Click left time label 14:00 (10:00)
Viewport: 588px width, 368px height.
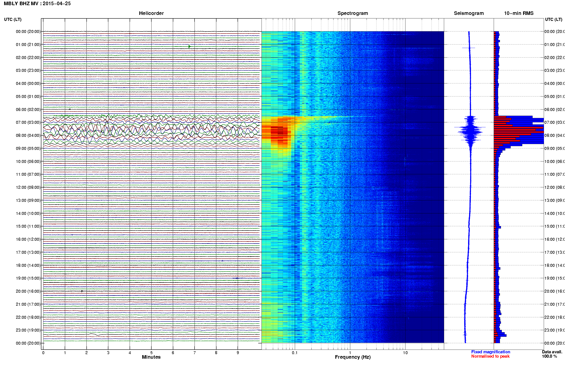pyautogui.click(x=28, y=213)
